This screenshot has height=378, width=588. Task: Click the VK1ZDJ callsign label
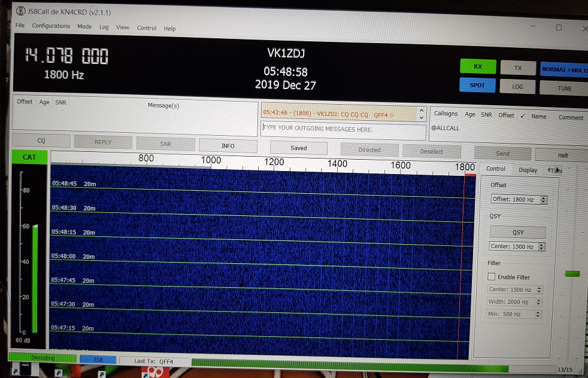click(286, 53)
